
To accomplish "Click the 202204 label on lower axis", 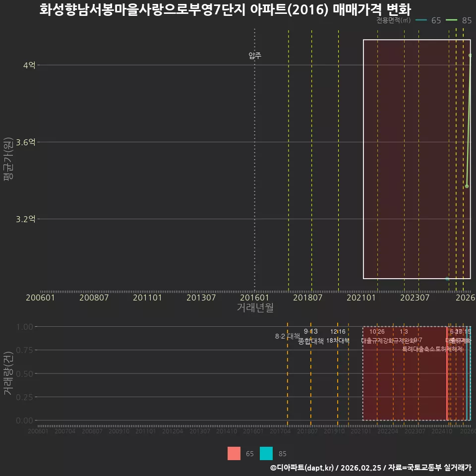I will click(388, 431).
